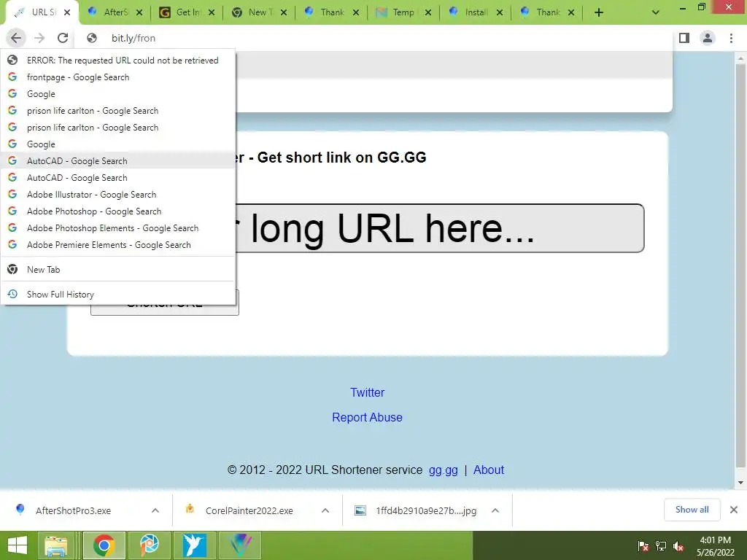Open the gg.gg footer link

point(443,470)
